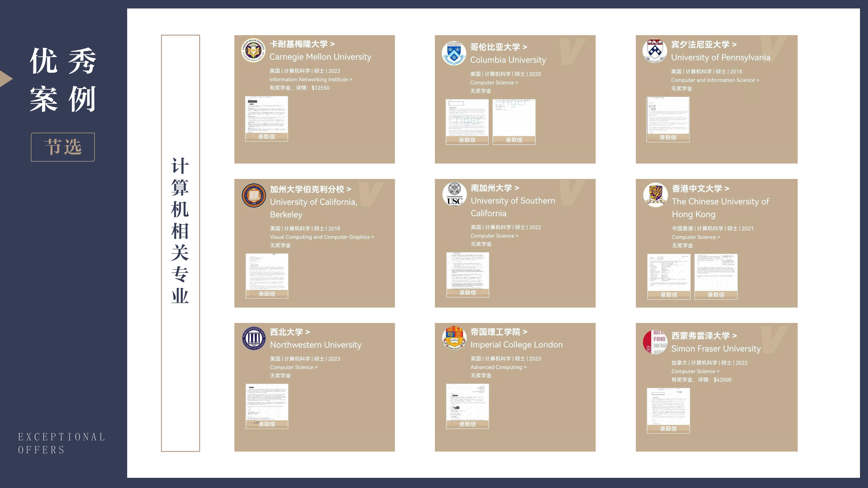
Task: Expand Computer Science > under Hong Kong card
Action: 696,237
